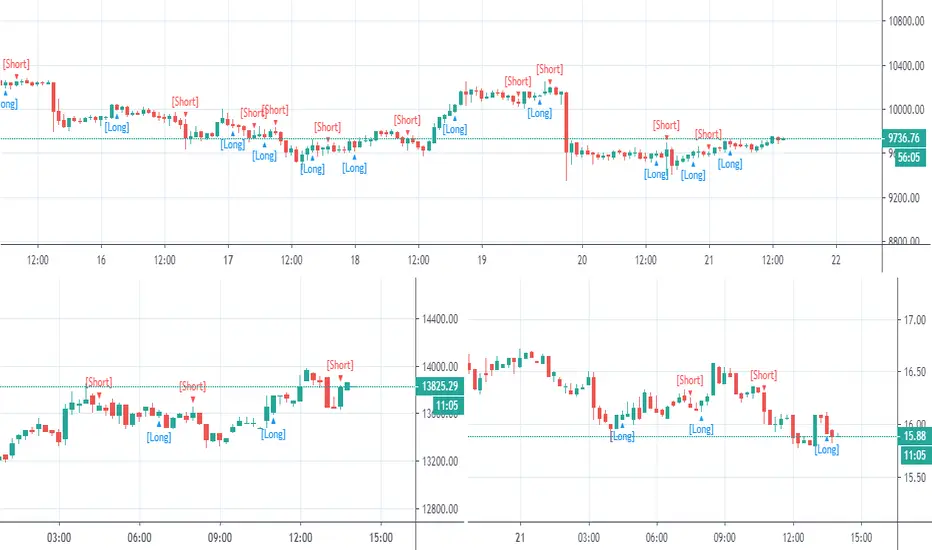Click the 9736.76 current price label
Viewport: 932px width, 550px height.
903,138
